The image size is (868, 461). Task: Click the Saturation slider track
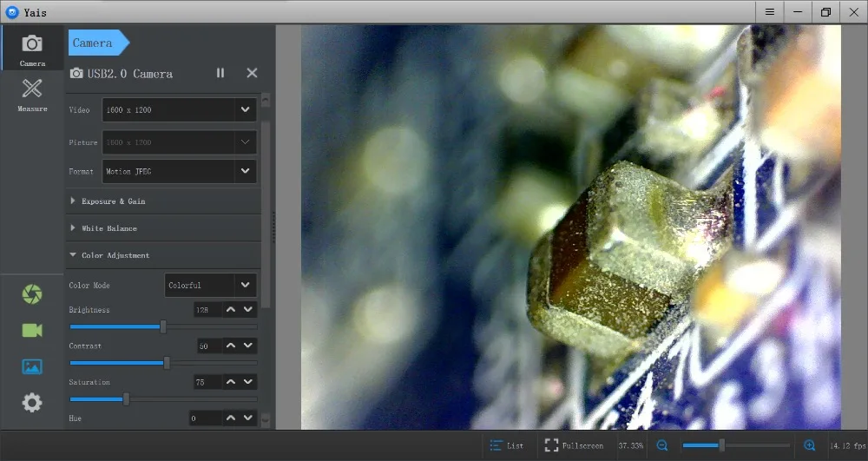(163, 399)
